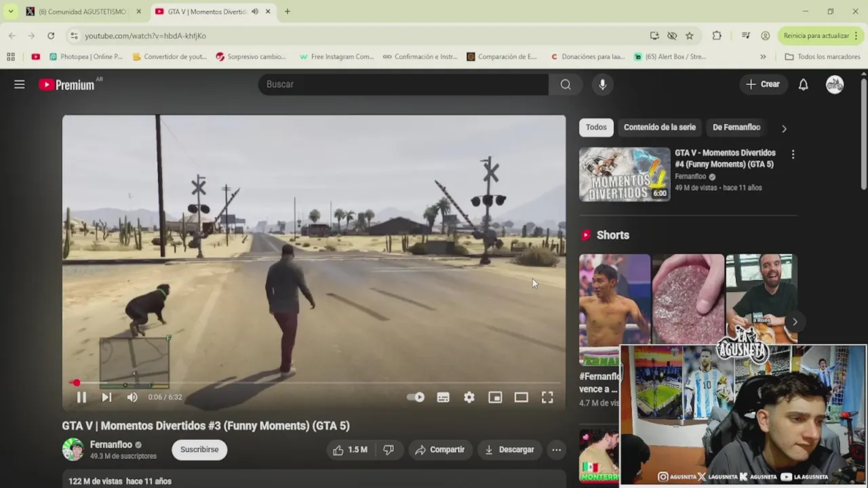Show next Shorts with the arrow

tap(795, 322)
